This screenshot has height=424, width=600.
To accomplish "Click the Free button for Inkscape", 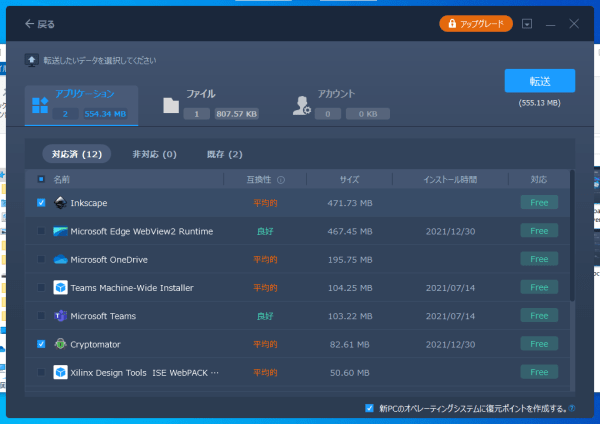I will coord(539,202).
